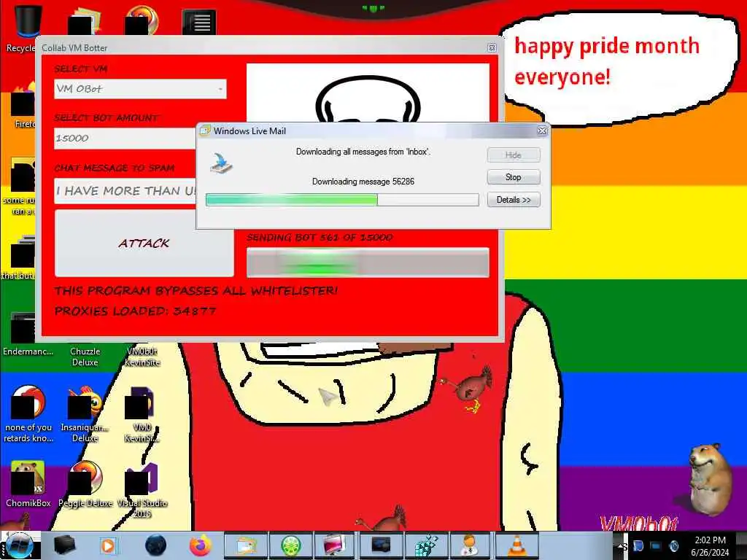Click the Collab VM Botter sending progress bar

(x=368, y=262)
